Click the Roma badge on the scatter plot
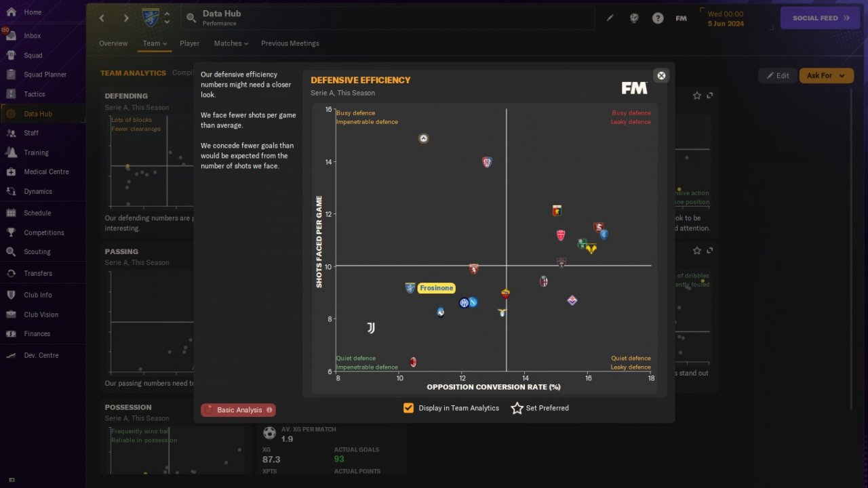The height and width of the screenshot is (488, 868). (505, 294)
